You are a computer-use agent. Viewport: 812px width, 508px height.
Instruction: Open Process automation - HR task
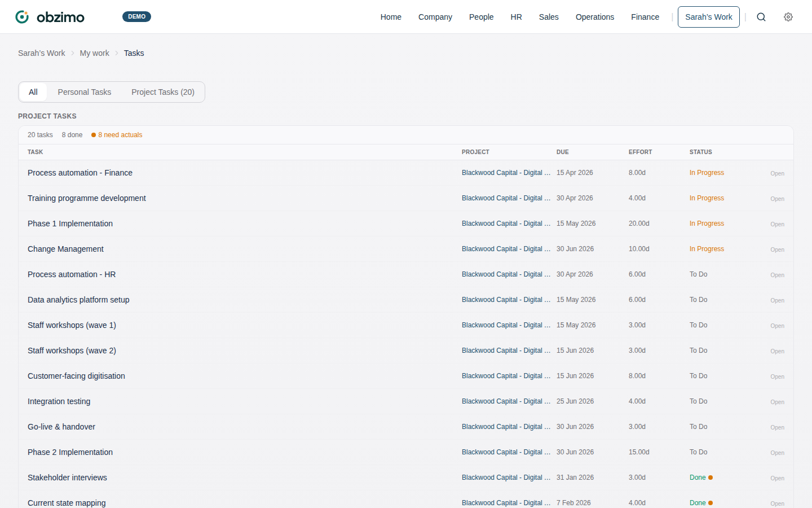pyautogui.click(x=72, y=274)
